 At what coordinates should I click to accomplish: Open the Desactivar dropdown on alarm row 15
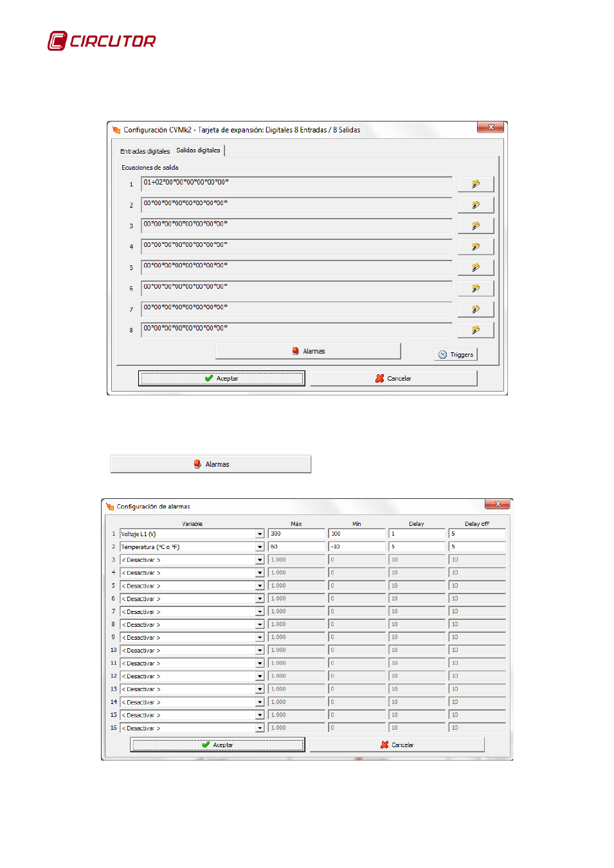click(x=260, y=715)
